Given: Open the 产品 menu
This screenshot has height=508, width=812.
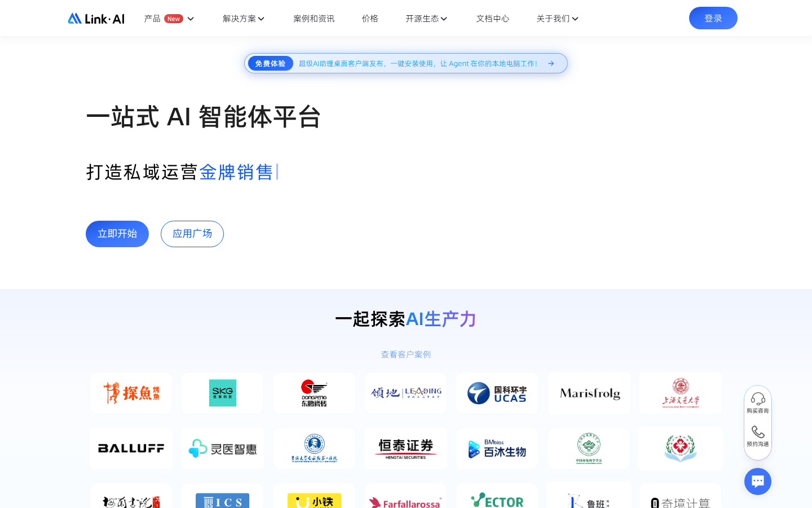Looking at the screenshot, I should (x=169, y=19).
